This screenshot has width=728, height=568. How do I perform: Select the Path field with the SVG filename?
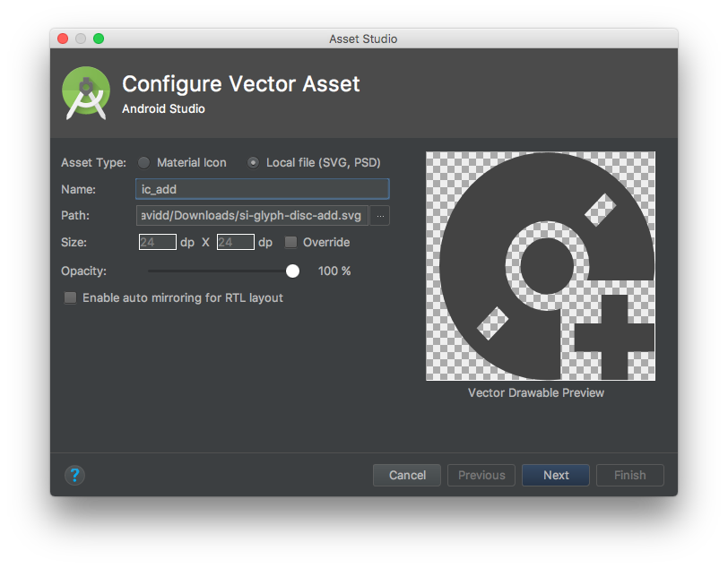click(253, 215)
